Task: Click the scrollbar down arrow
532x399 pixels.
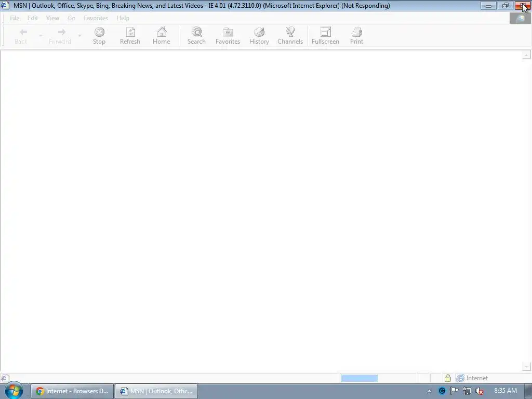Action: click(526, 367)
